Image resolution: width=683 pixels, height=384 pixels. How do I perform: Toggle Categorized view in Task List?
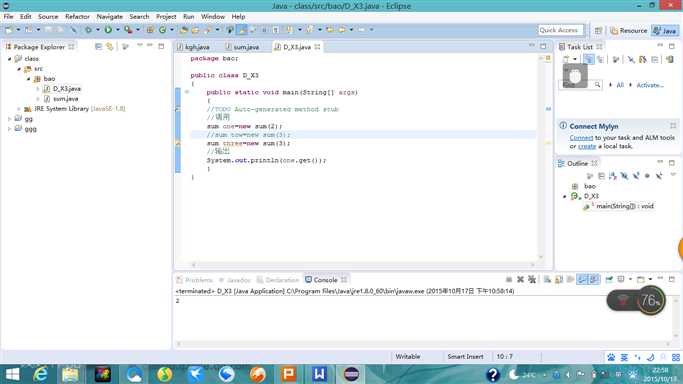pos(588,60)
